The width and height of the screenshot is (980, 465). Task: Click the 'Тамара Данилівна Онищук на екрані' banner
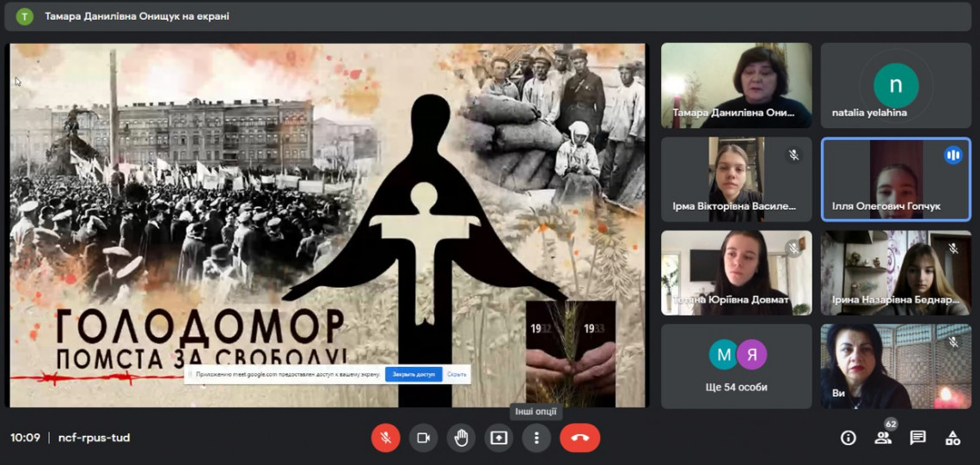click(487, 16)
